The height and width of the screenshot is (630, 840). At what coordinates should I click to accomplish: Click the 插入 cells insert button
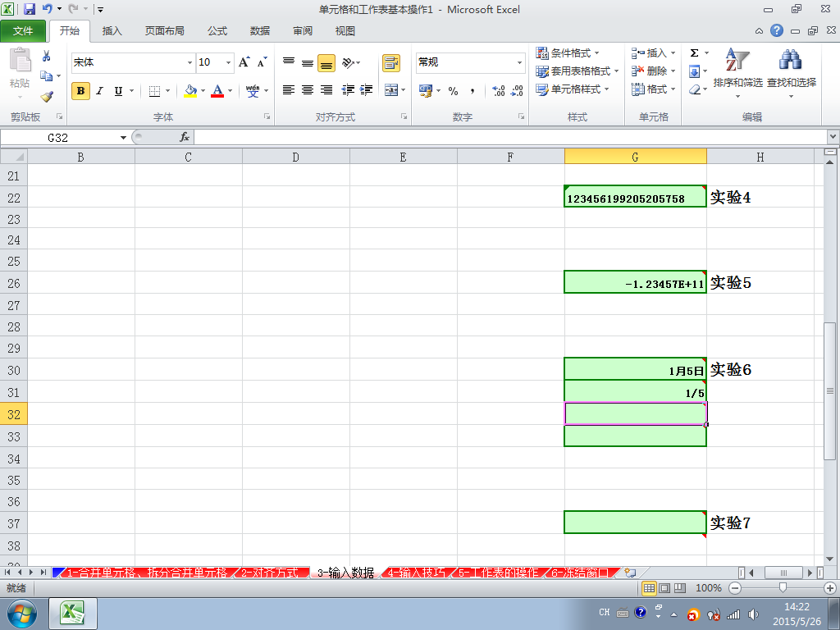(653, 53)
